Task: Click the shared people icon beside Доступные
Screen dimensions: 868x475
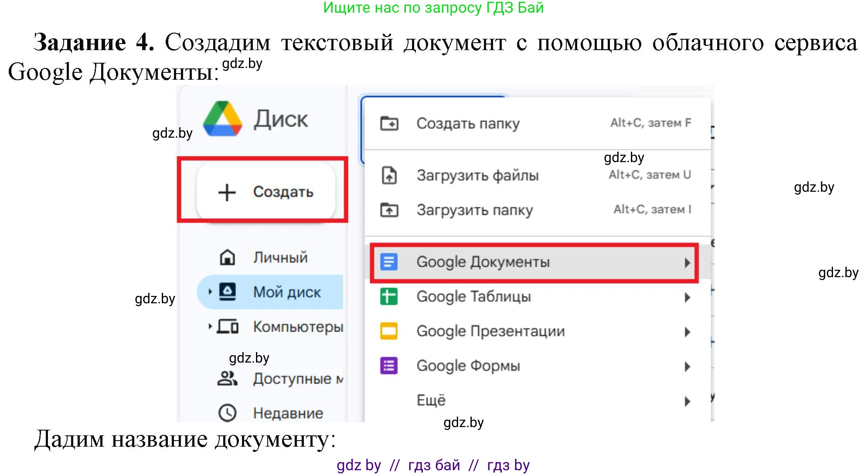Action: 227,378
